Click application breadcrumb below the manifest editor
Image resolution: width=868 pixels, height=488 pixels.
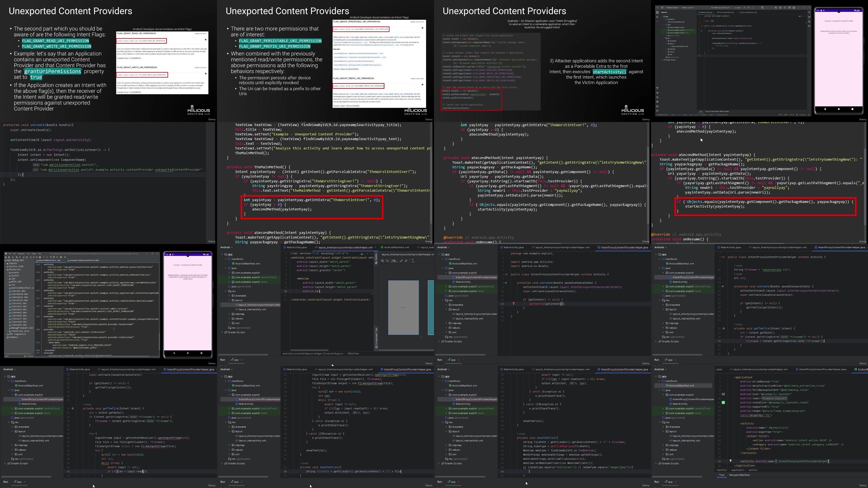coord(738,470)
